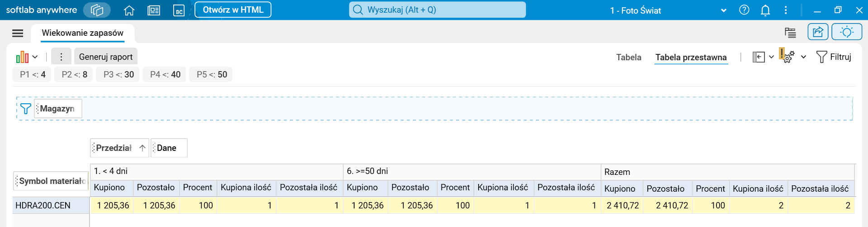Expand the chart type dropdown arrow
This screenshot has height=227, width=868.
35,57
